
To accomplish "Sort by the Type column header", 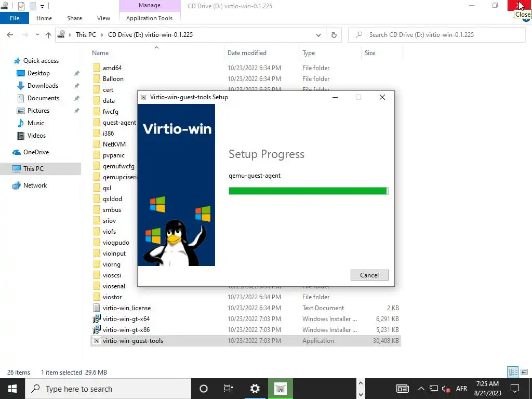I will (309, 53).
